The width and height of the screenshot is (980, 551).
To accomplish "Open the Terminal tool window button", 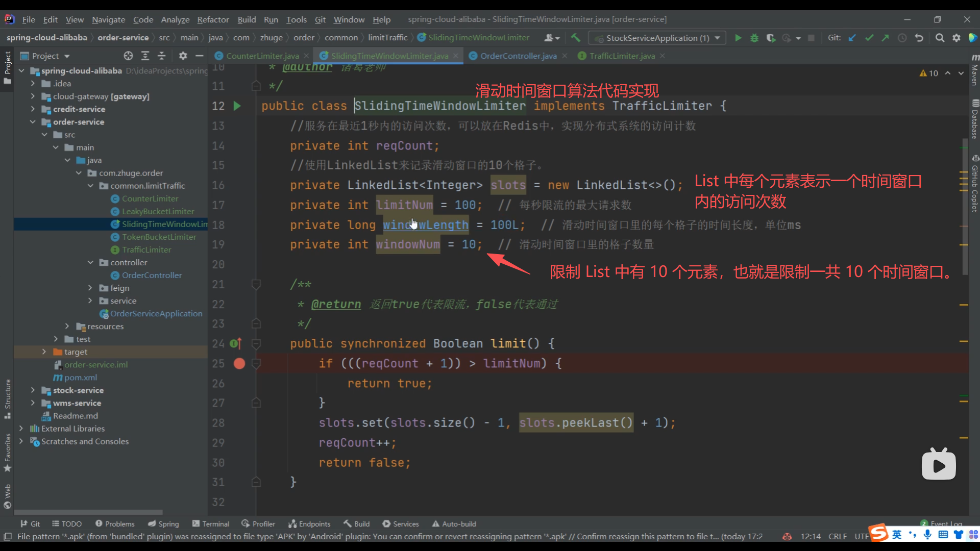I will [210, 523].
